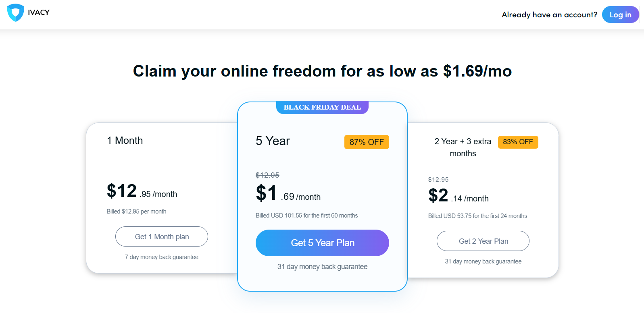Click the "2 Year + 3 extra months" title
Image resolution: width=644 pixels, height=313 pixels.
[463, 147]
